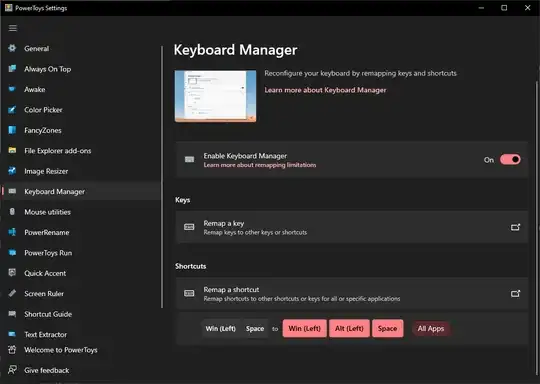The width and height of the screenshot is (540, 384).
Task: Select the Quick Accent label
Action: coord(45,273)
